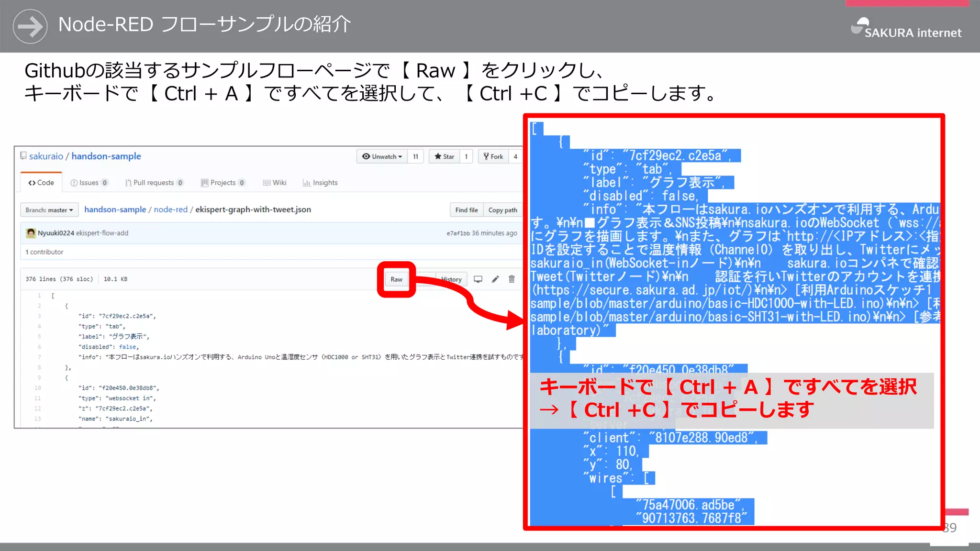
Task: Open the Projects tab
Action: click(x=223, y=183)
